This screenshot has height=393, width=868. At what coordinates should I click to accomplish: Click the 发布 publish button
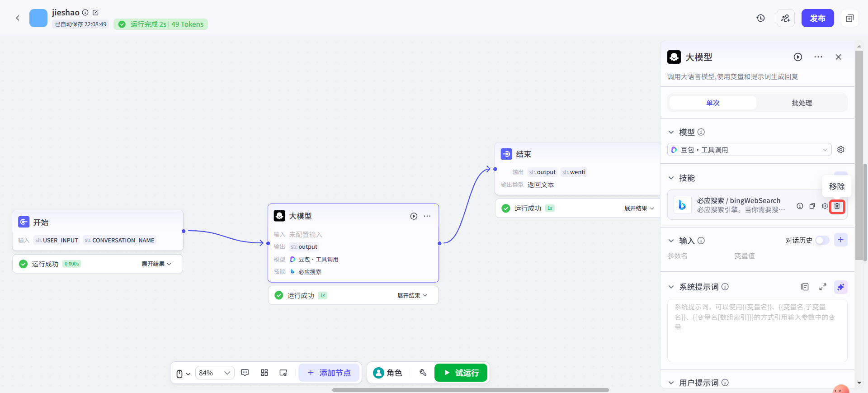tap(817, 18)
